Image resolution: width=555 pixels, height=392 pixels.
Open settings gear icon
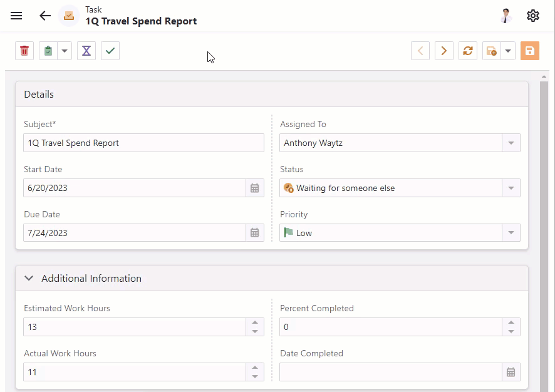coord(532,16)
